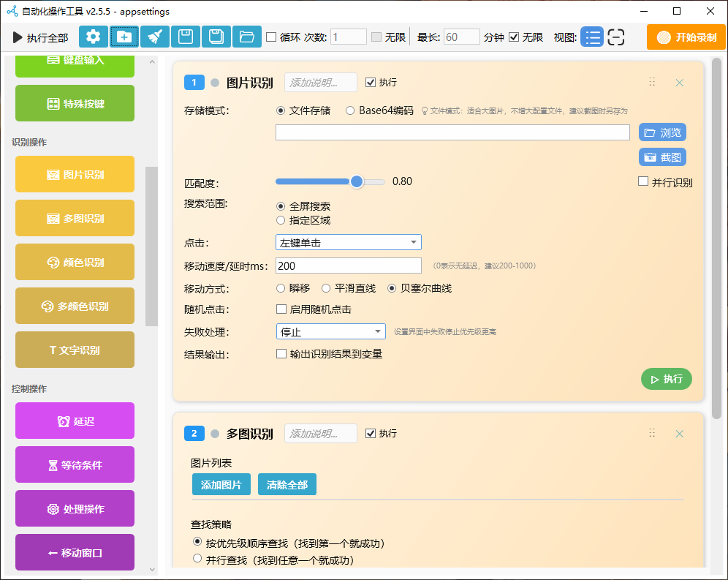The height and width of the screenshot is (580, 728).
Task: Click the 移动速度/延时ms input field
Action: (x=348, y=266)
